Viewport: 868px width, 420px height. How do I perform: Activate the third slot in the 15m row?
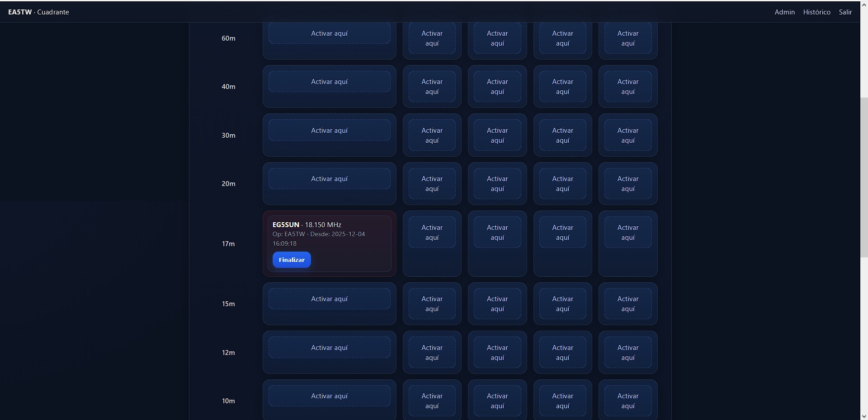click(497, 304)
